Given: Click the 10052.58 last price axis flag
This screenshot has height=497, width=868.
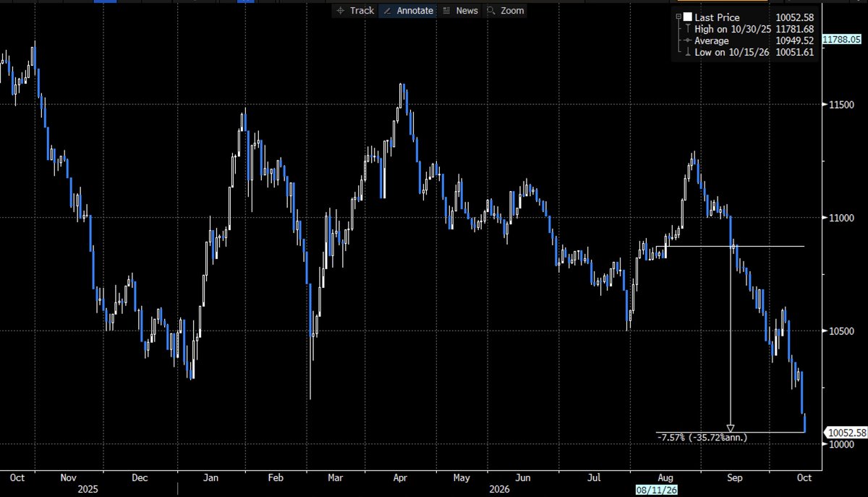Looking at the screenshot, I should tap(846, 433).
